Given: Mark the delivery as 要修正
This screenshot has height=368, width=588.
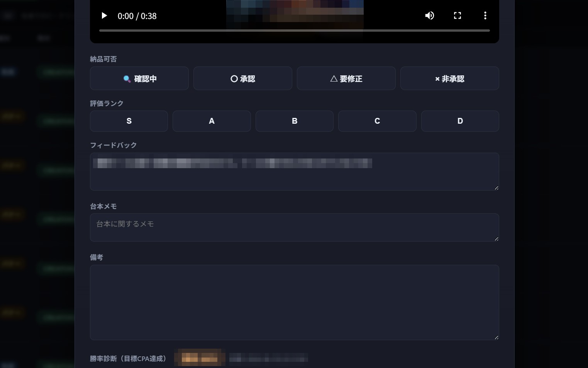Looking at the screenshot, I should [x=346, y=78].
